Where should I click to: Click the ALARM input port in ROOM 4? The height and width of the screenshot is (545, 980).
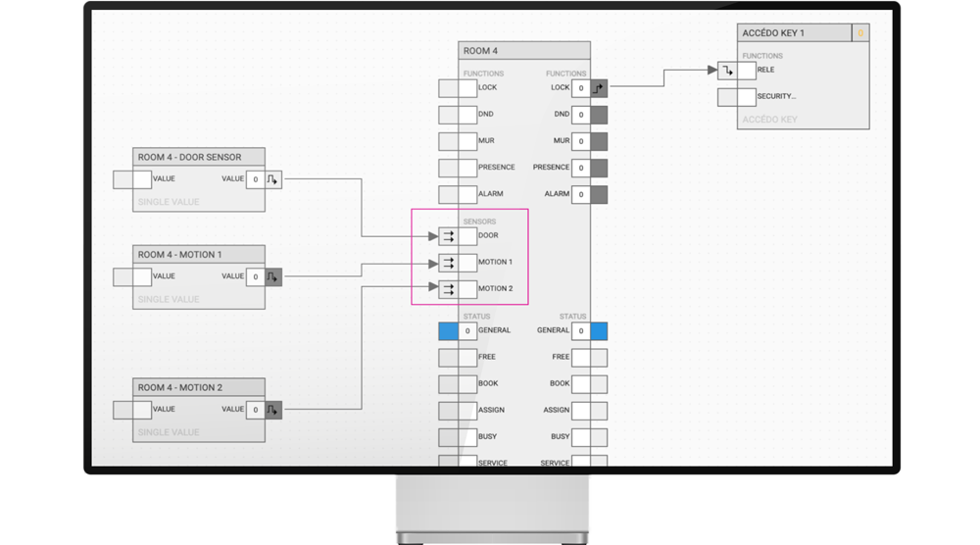coord(448,194)
